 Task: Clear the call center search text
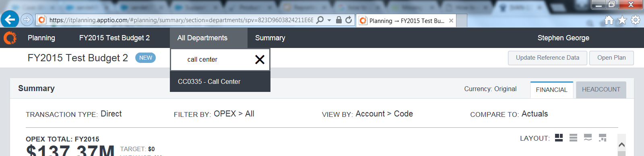pos(260,60)
